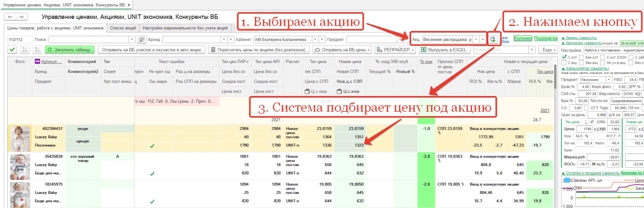Click the Колонки link
644x208 pixels.
[523, 39]
